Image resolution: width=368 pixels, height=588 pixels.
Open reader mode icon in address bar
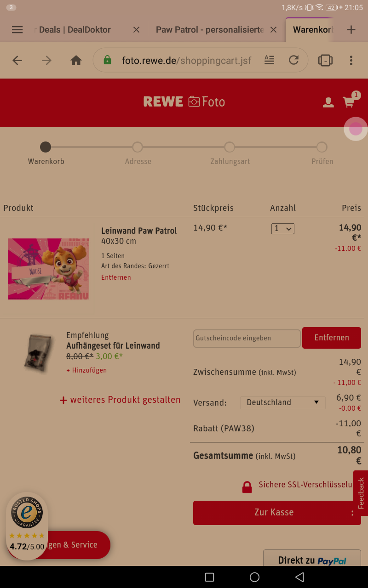(x=269, y=60)
